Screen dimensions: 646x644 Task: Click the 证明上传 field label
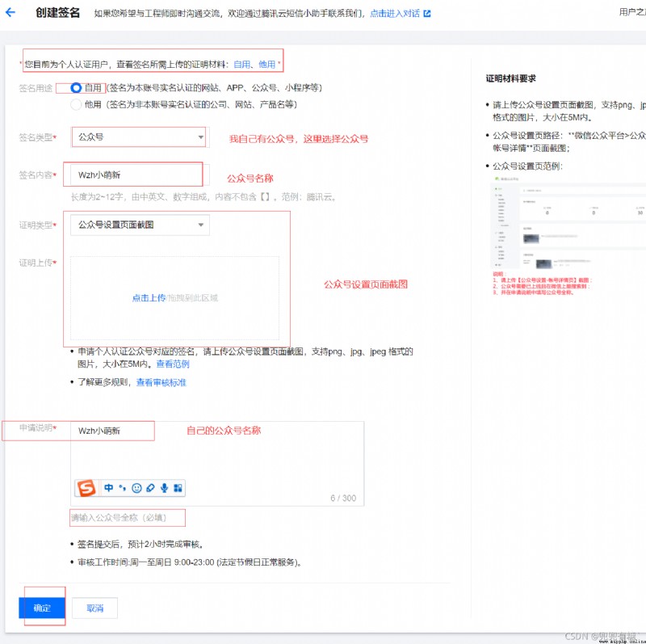pos(37,263)
